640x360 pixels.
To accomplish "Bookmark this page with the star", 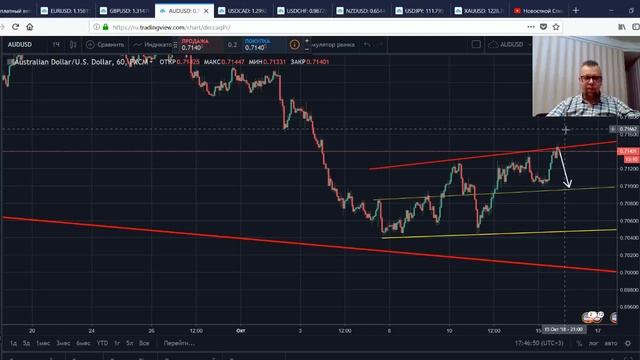I will click(x=556, y=27).
